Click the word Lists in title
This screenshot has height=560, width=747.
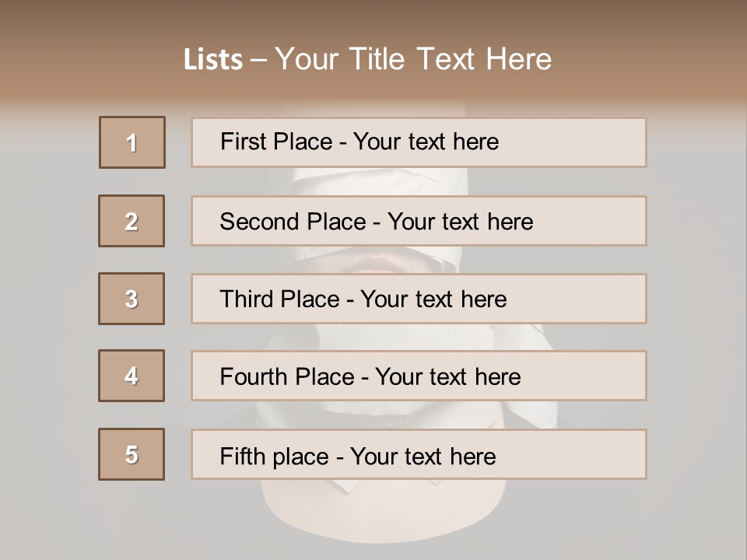(213, 59)
